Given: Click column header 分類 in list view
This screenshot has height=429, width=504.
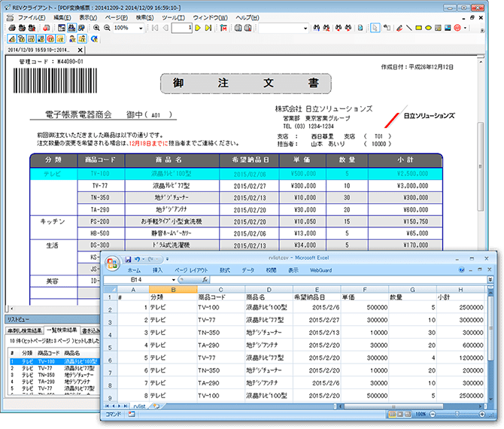Looking at the screenshot, I should [27, 352].
